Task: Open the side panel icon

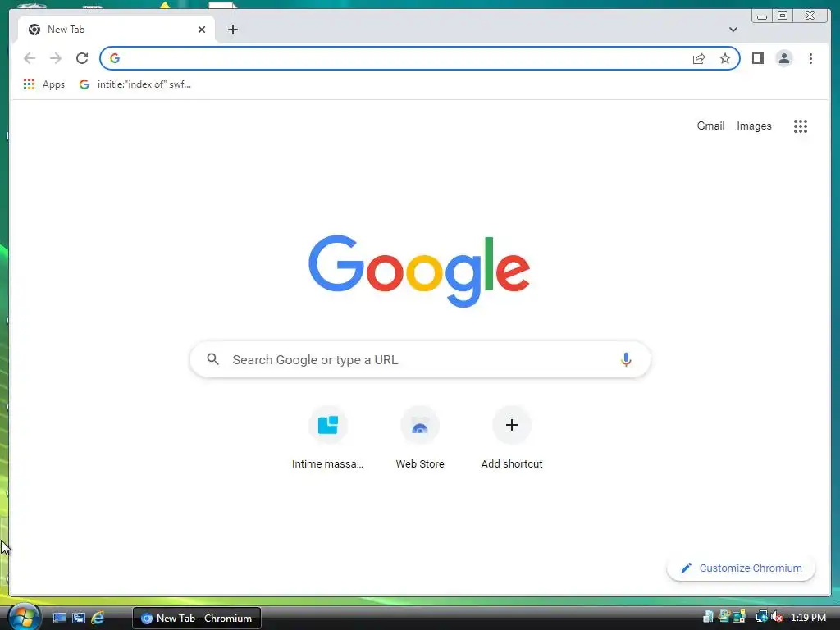Action: click(x=757, y=58)
